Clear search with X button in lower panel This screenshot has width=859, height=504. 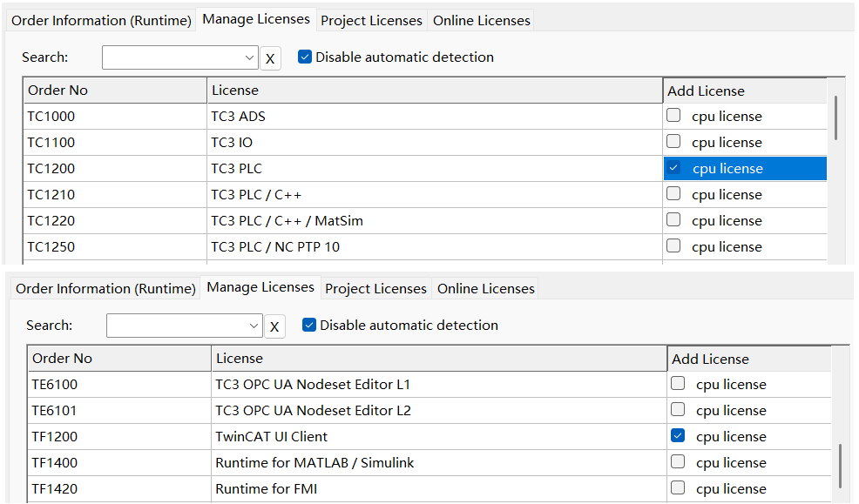pyautogui.click(x=274, y=326)
